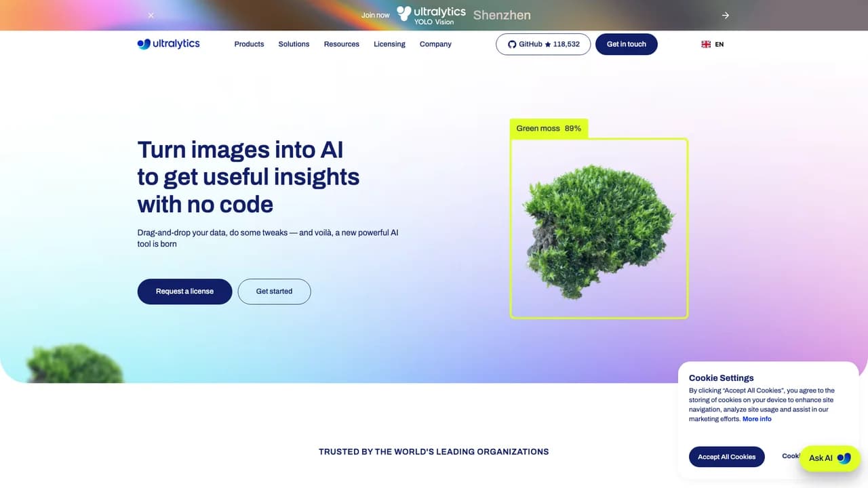The width and height of the screenshot is (868, 488).
Task: Go to homepage via Ultralytics logo
Action: 168,44
